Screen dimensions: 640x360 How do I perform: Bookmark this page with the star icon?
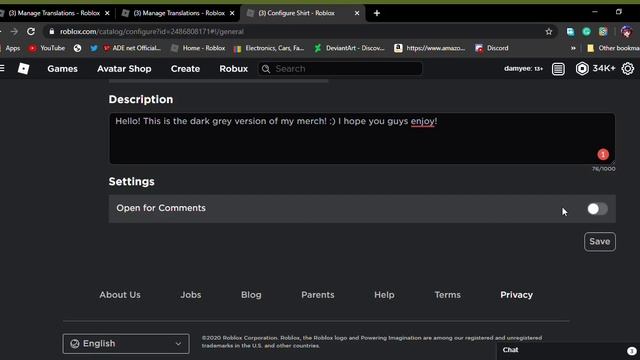tap(549, 31)
